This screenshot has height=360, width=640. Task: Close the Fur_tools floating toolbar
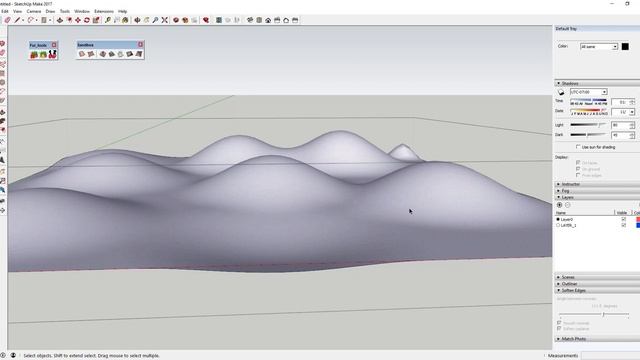54,45
